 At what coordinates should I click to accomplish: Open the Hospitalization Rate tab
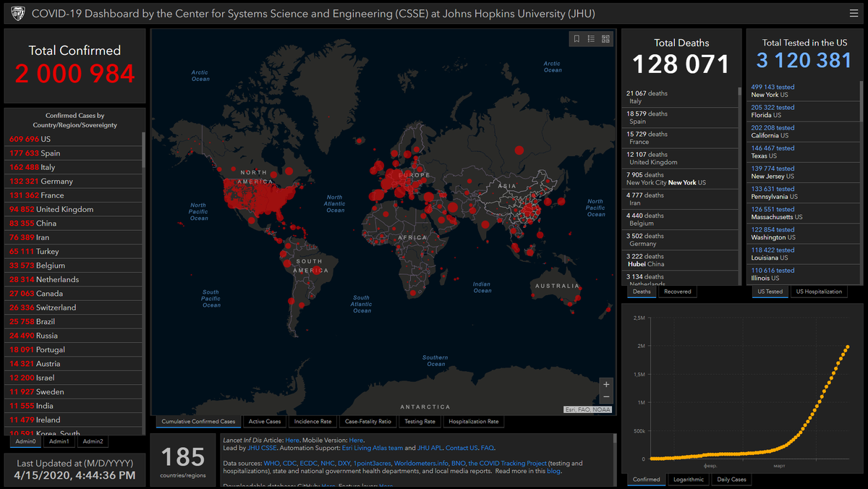click(x=474, y=421)
